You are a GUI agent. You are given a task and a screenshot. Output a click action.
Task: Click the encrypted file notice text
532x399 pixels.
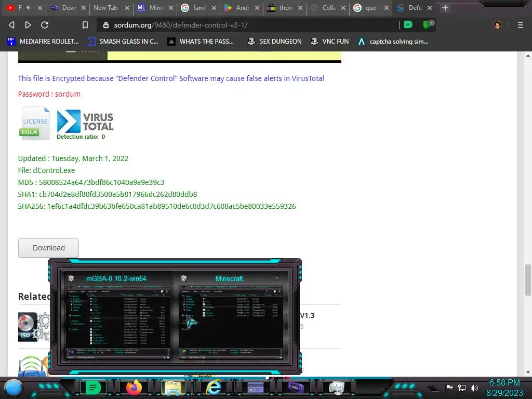coord(171,78)
